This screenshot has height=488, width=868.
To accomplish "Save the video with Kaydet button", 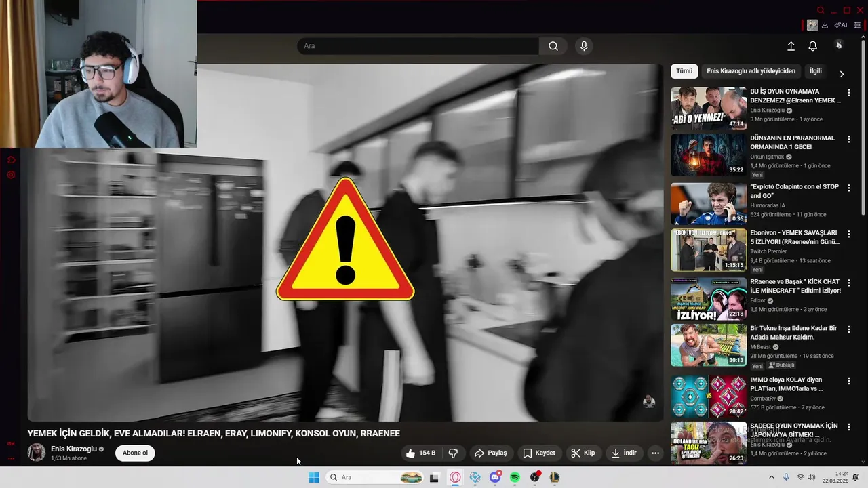I will (539, 453).
